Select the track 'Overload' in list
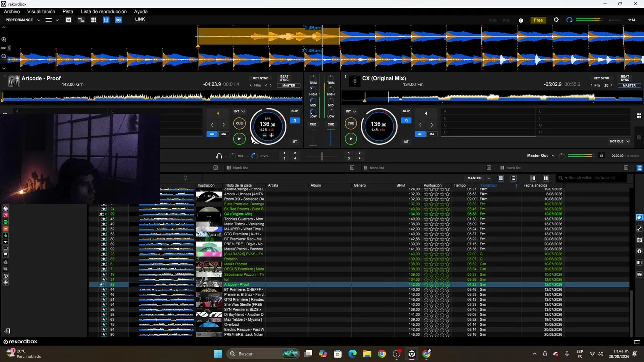 coord(232,324)
